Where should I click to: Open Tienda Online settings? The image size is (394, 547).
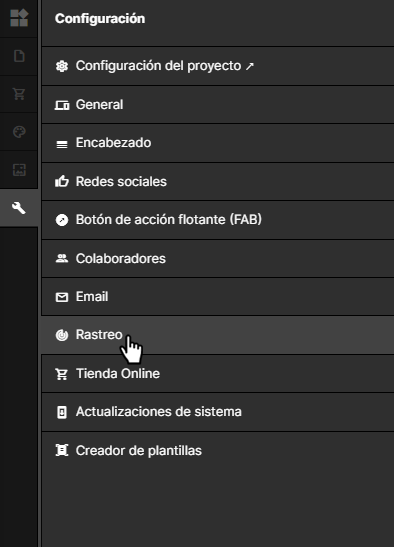click(218, 374)
